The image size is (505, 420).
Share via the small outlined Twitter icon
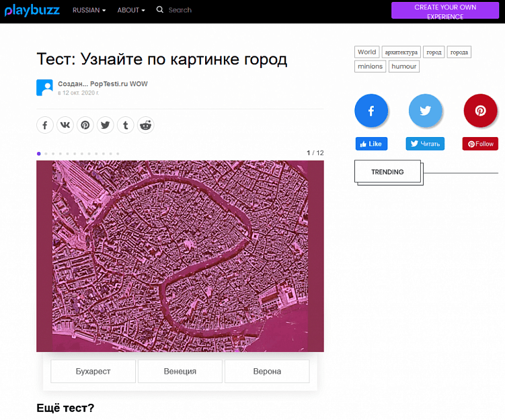[x=106, y=125]
